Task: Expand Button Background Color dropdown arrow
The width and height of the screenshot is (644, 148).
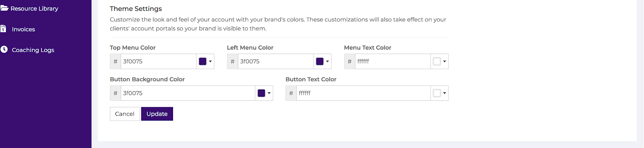Action: pyautogui.click(x=269, y=94)
